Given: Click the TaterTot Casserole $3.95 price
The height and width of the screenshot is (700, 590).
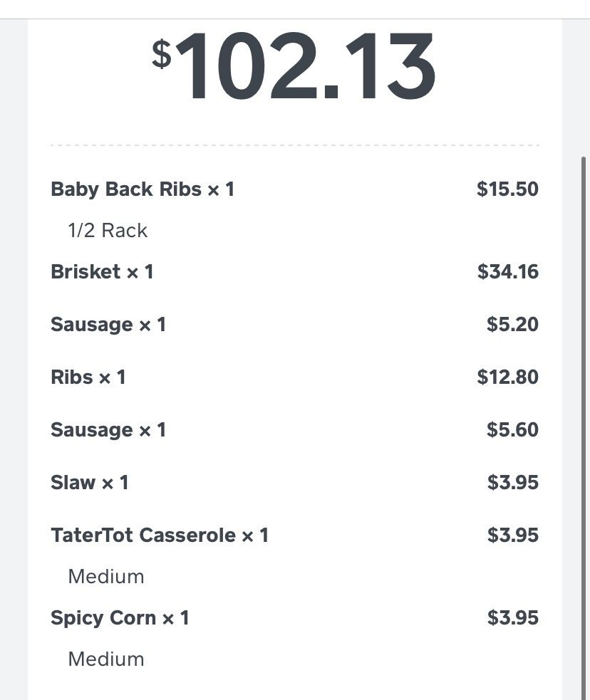Looking at the screenshot, I should 512,536.
